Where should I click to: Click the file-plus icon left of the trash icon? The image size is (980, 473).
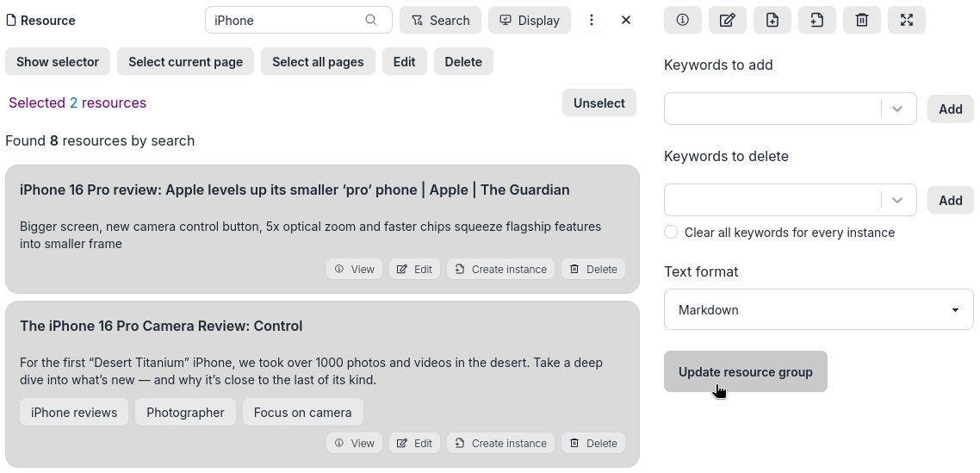(x=817, y=20)
